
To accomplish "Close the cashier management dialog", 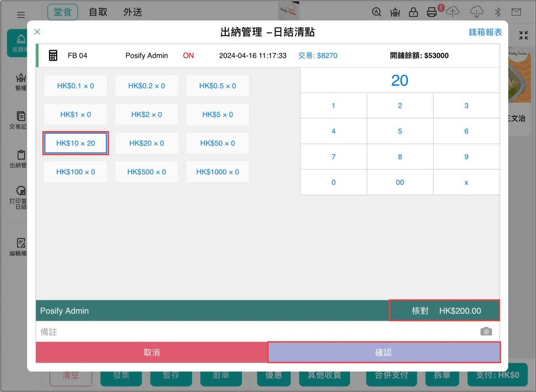I will (37, 31).
